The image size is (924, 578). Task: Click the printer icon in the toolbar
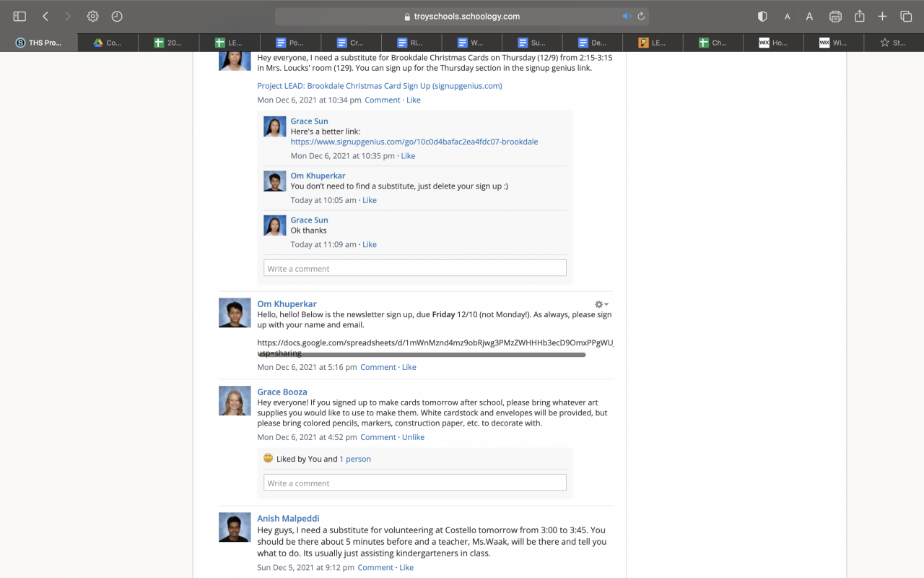[836, 16]
